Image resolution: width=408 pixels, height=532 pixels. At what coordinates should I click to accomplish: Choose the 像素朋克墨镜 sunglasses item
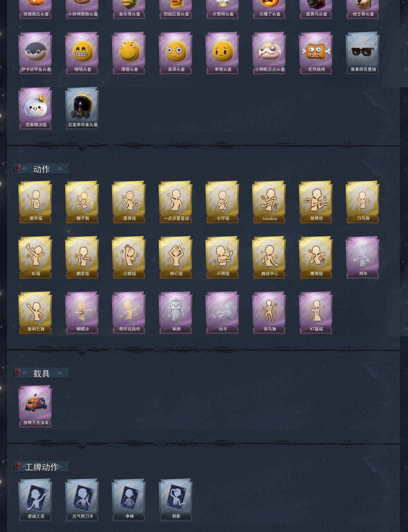tap(362, 53)
